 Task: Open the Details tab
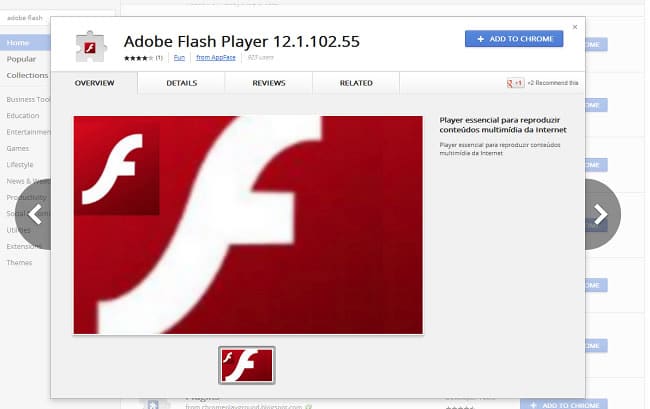click(181, 83)
